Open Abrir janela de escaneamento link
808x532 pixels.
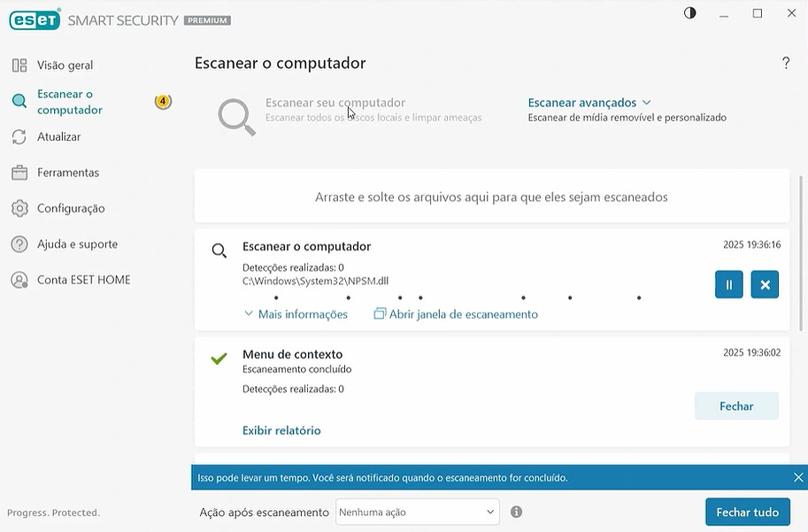[x=463, y=314]
